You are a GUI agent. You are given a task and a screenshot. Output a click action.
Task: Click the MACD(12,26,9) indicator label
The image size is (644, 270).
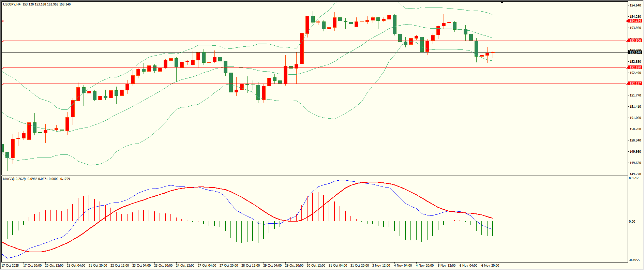(14, 179)
